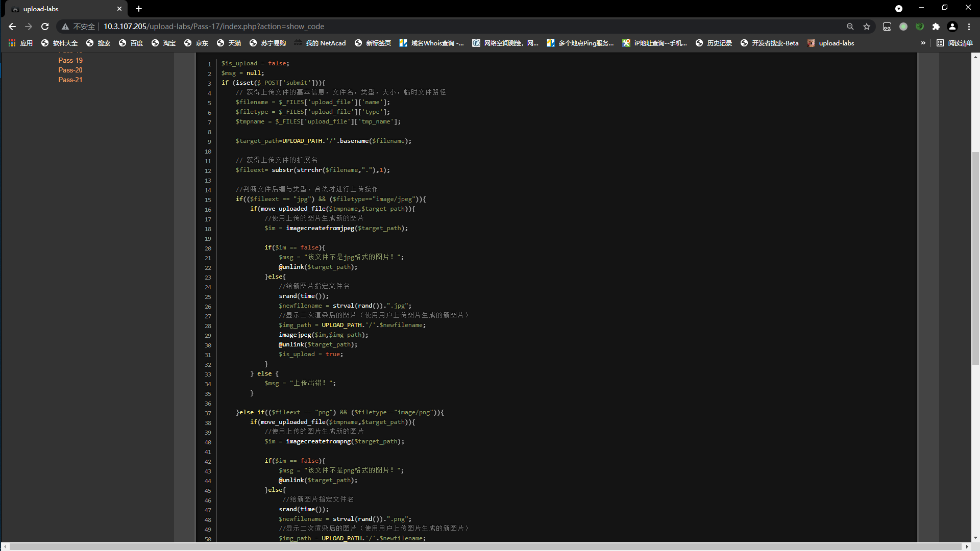The height and width of the screenshot is (551, 980).
Task: Go to Pass-19 in sidebar
Action: click(x=70, y=60)
